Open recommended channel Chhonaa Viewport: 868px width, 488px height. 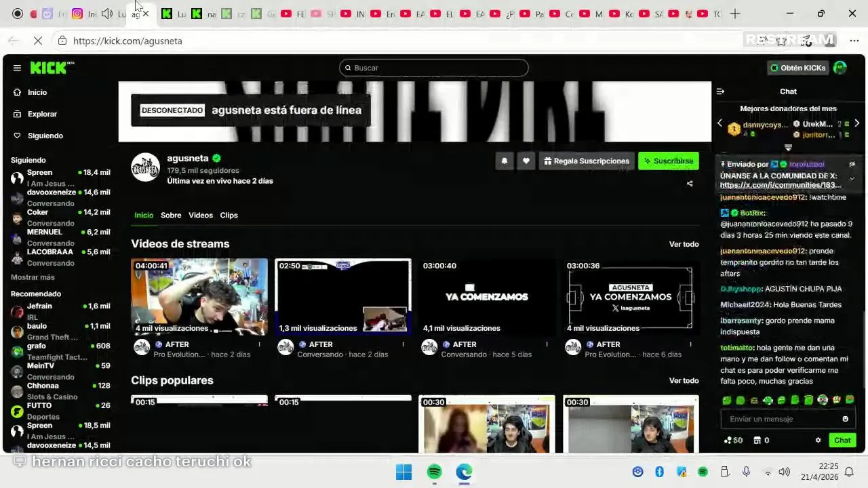point(60,391)
